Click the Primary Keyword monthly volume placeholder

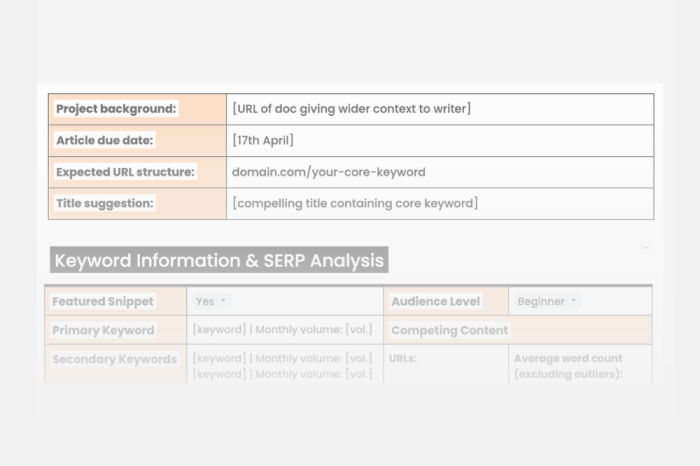(282, 330)
